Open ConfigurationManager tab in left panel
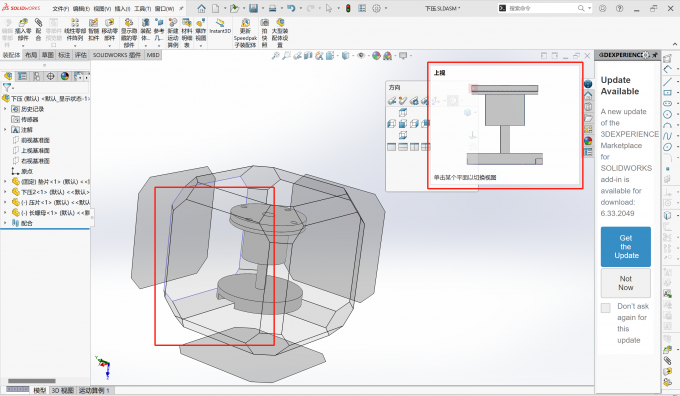The width and height of the screenshot is (680, 396). click(36, 76)
